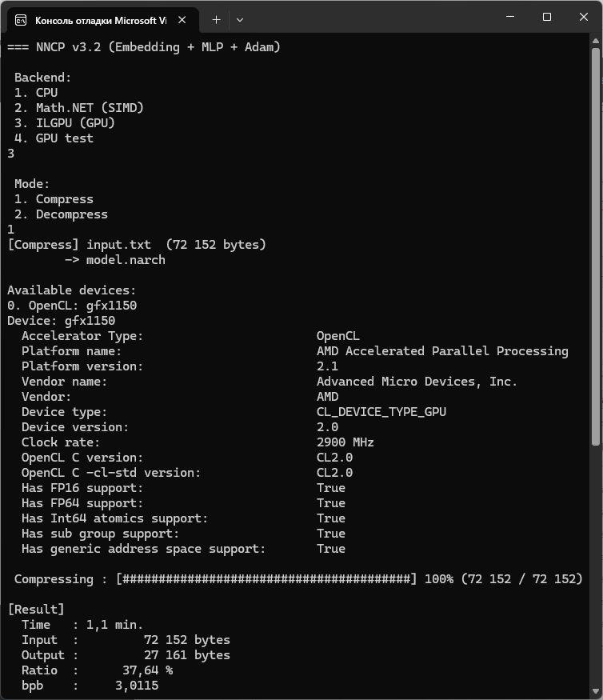Open a new terminal tab
The image size is (603, 700).
point(216,20)
